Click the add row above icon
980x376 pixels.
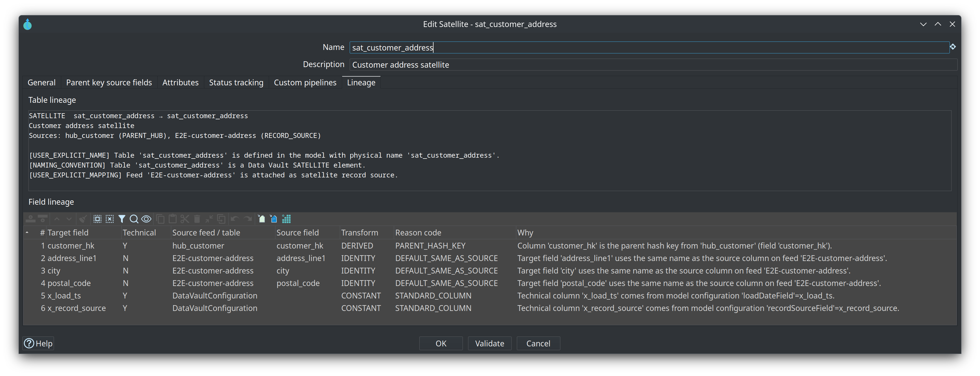tap(30, 219)
